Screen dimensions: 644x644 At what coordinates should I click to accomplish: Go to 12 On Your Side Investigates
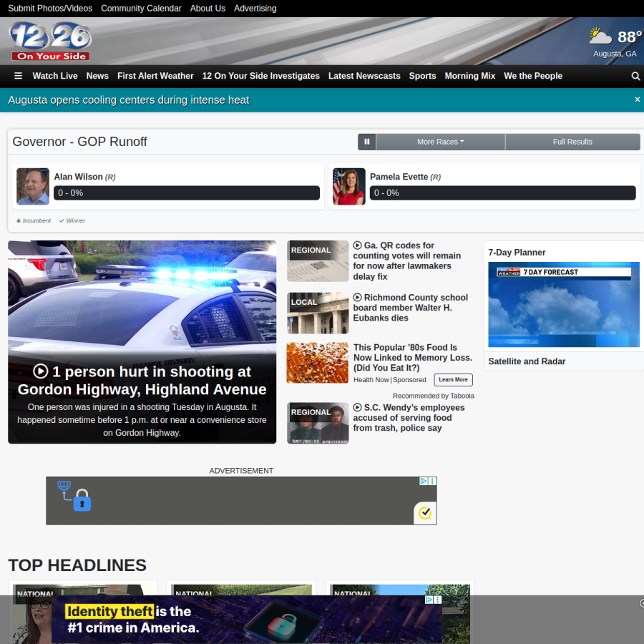pyautogui.click(x=260, y=76)
